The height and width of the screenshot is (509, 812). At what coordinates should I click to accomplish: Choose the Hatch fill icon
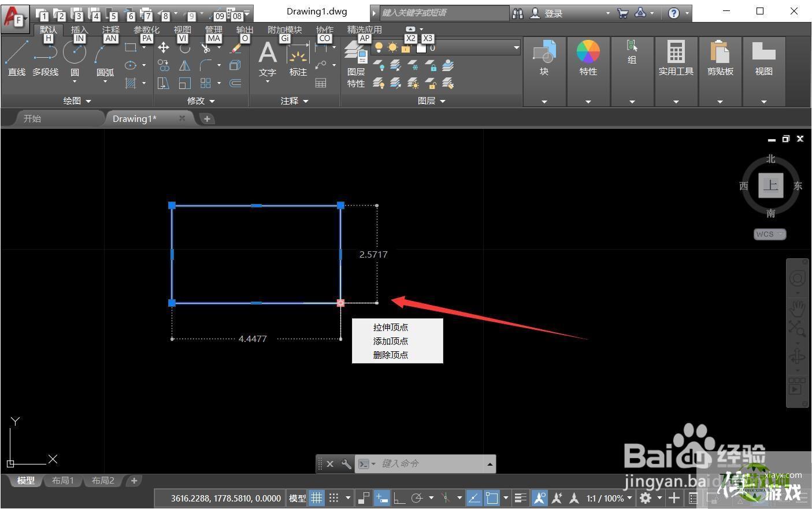[x=131, y=83]
